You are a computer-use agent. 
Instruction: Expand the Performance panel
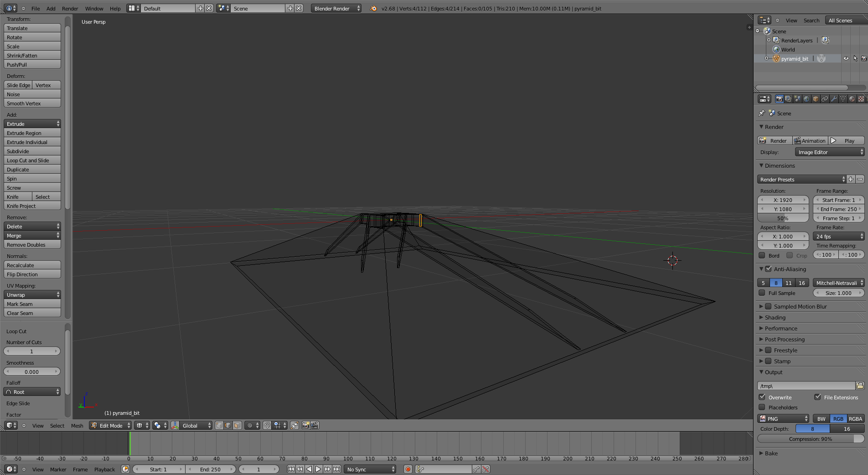pyautogui.click(x=781, y=328)
